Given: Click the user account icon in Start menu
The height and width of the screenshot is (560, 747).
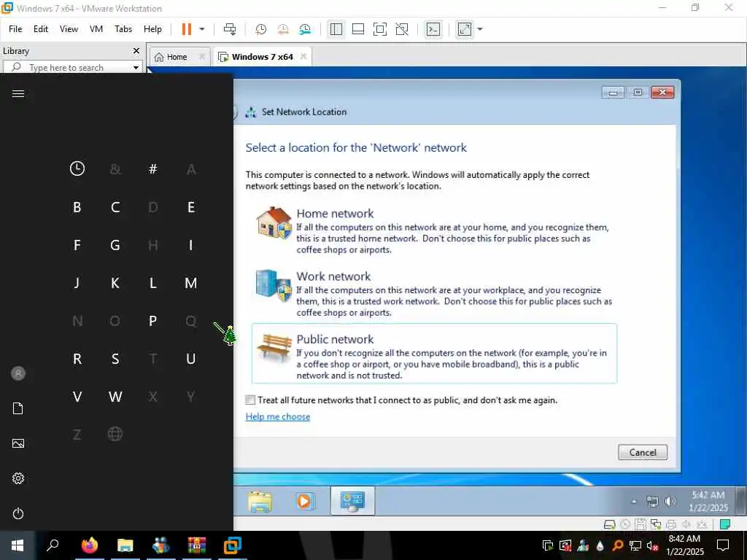Looking at the screenshot, I should [x=18, y=373].
